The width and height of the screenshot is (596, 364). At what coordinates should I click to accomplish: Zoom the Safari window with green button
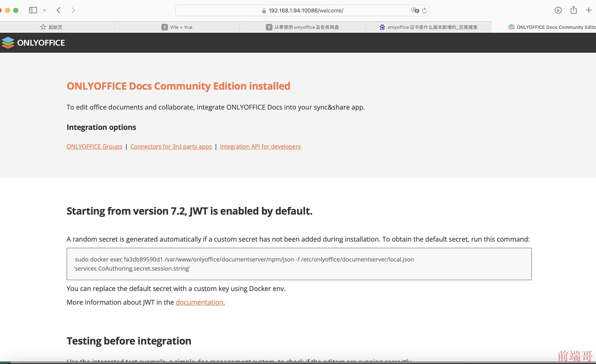tap(16, 10)
